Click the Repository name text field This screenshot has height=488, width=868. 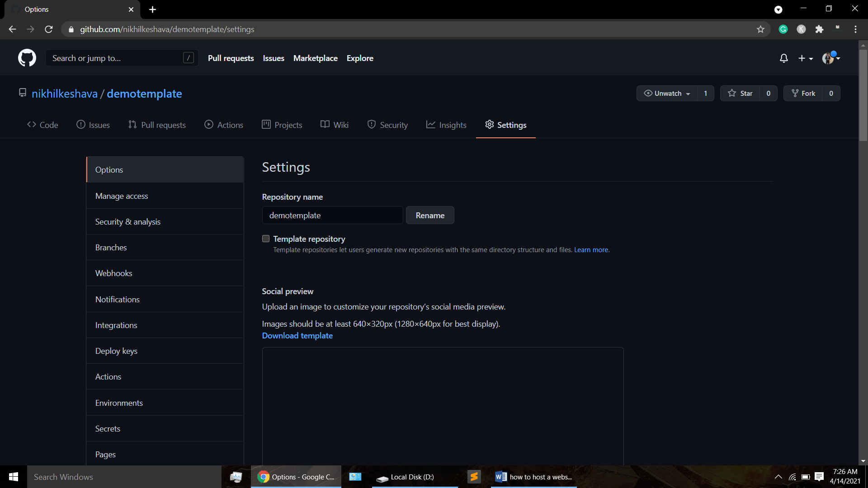click(x=332, y=216)
